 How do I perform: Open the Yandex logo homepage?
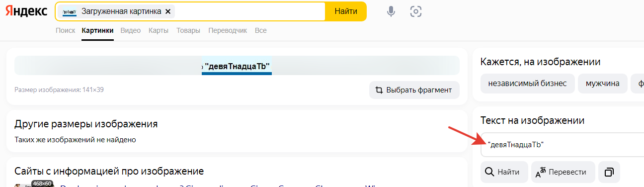(26, 11)
